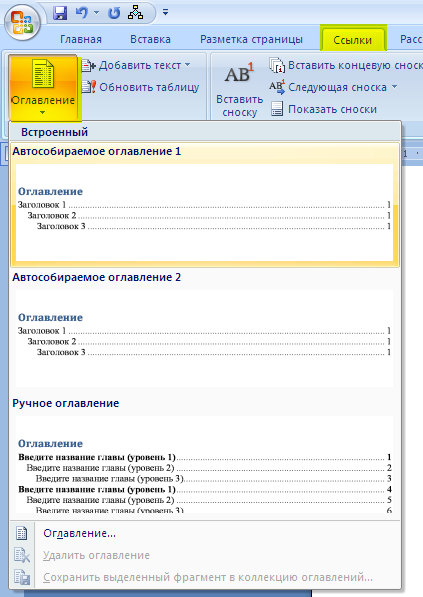The image size is (423, 597).
Task: Choose the Автособираемое оглавление 1 preview
Action: [x=204, y=212]
